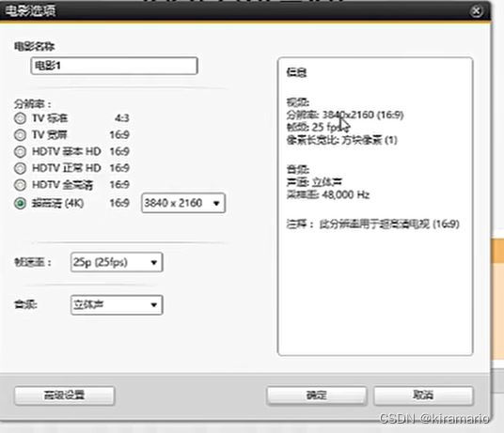Viewport: 504px width, 433px height.
Task: Click the 高级设置 button
Action: click(x=64, y=395)
